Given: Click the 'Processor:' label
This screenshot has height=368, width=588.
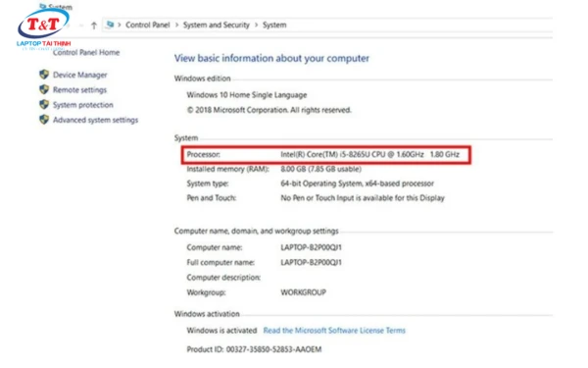Looking at the screenshot, I should [x=204, y=154].
